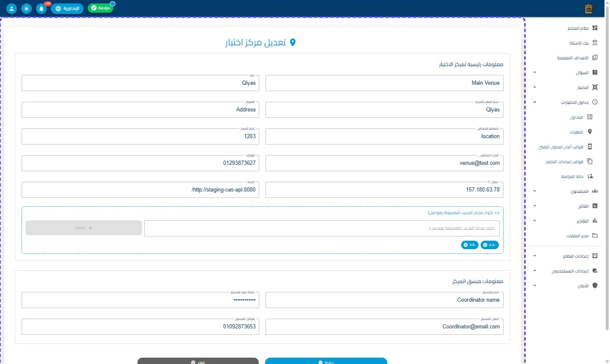Click the السؤال question mark icon

[595, 72]
